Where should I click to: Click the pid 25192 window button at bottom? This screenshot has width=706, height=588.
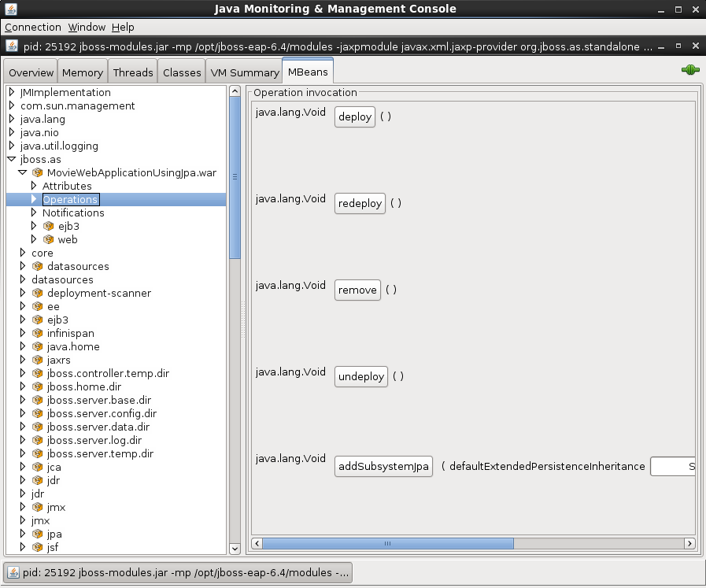coord(178,573)
